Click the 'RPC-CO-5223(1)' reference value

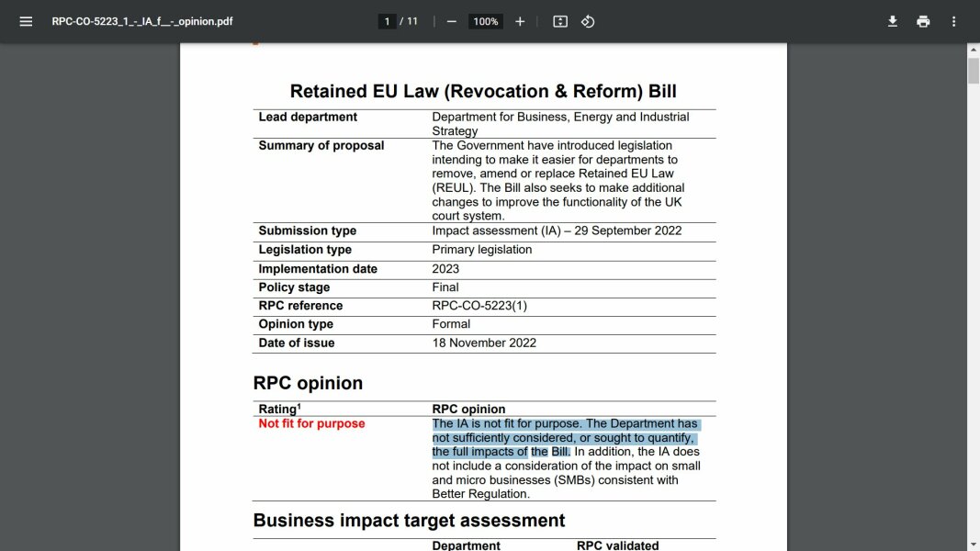(x=479, y=306)
